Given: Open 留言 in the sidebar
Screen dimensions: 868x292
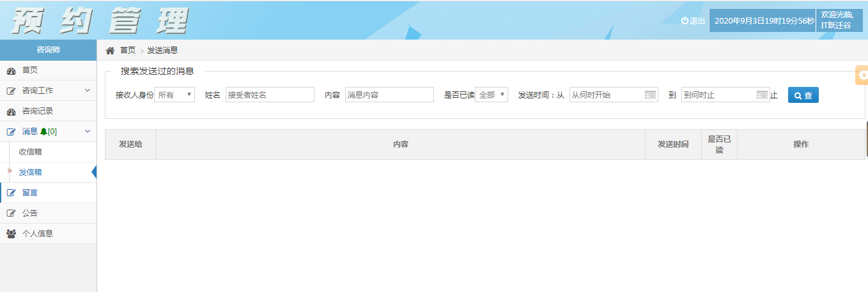Looking at the screenshot, I should (x=49, y=192).
